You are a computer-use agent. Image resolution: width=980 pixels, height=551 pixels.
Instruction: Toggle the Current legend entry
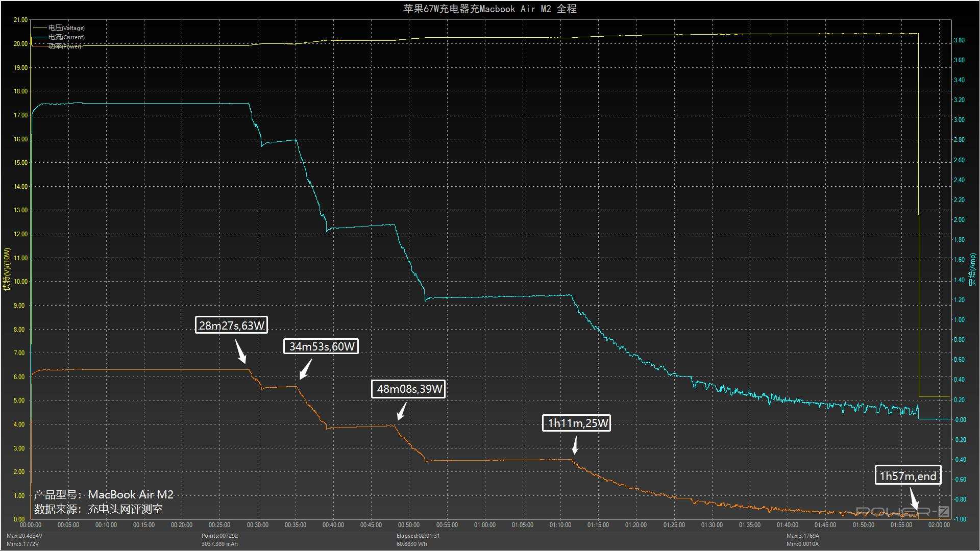pos(66,37)
